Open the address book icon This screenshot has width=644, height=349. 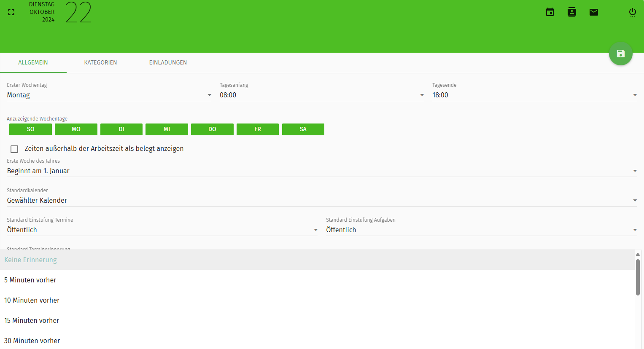pyautogui.click(x=571, y=12)
